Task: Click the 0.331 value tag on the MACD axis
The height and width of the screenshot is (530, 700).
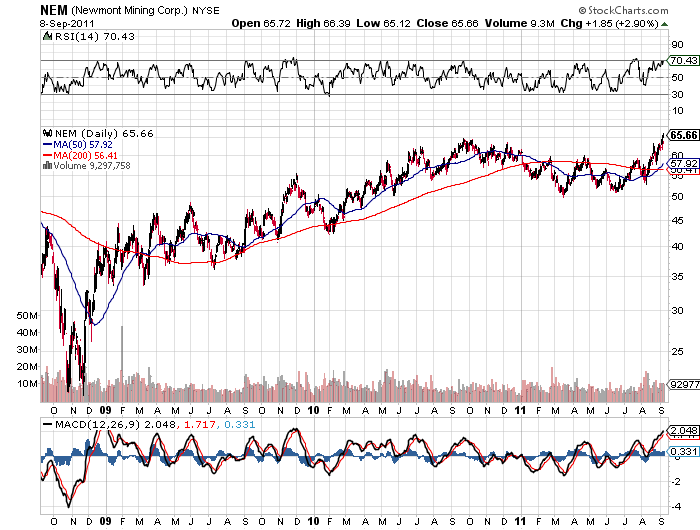Action: click(684, 451)
